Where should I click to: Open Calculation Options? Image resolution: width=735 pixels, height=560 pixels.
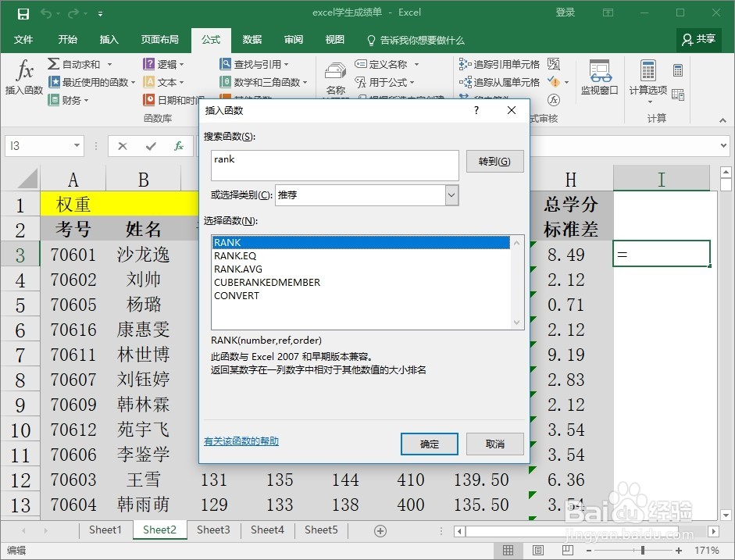(648, 80)
